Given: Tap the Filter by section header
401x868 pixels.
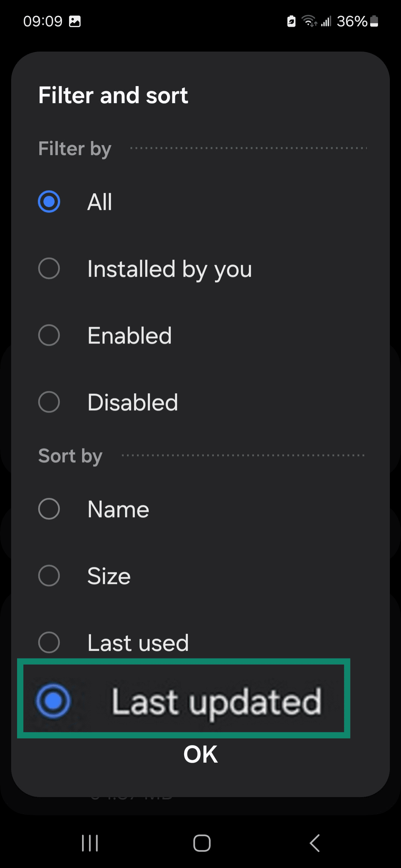Looking at the screenshot, I should pyautogui.click(x=74, y=148).
